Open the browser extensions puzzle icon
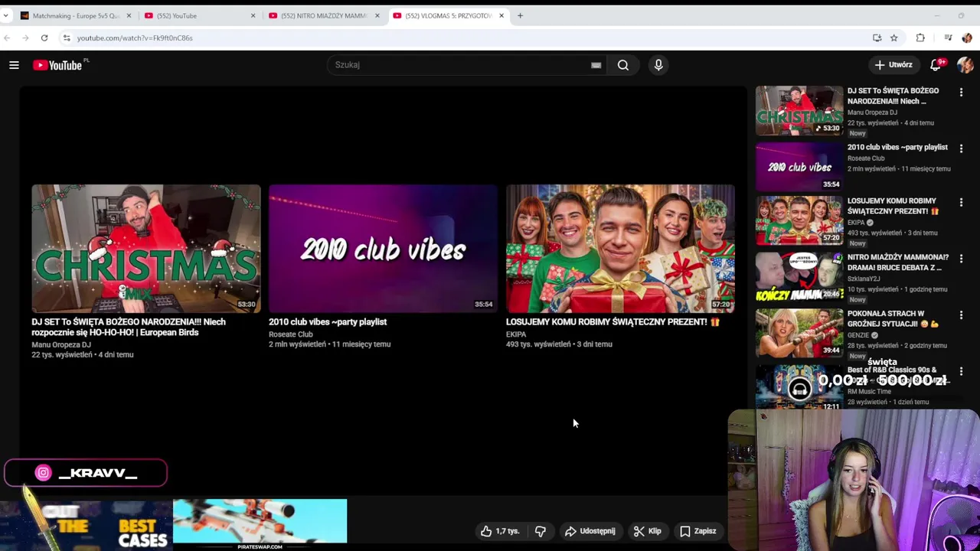980x551 pixels. click(x=920, y=37)
